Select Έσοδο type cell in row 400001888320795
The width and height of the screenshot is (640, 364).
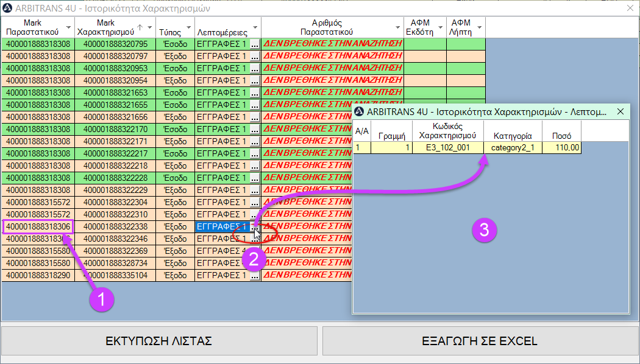(175, 44)
